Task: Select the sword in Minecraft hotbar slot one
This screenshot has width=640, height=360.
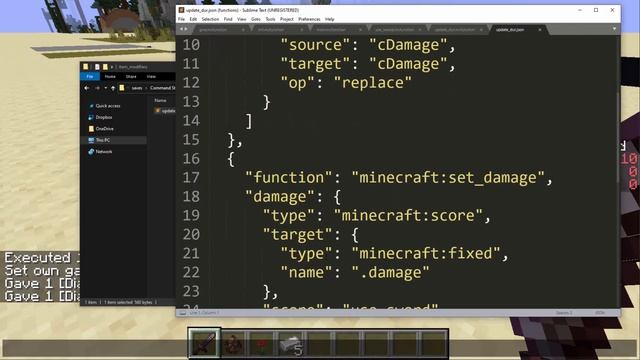Action: 204,343
